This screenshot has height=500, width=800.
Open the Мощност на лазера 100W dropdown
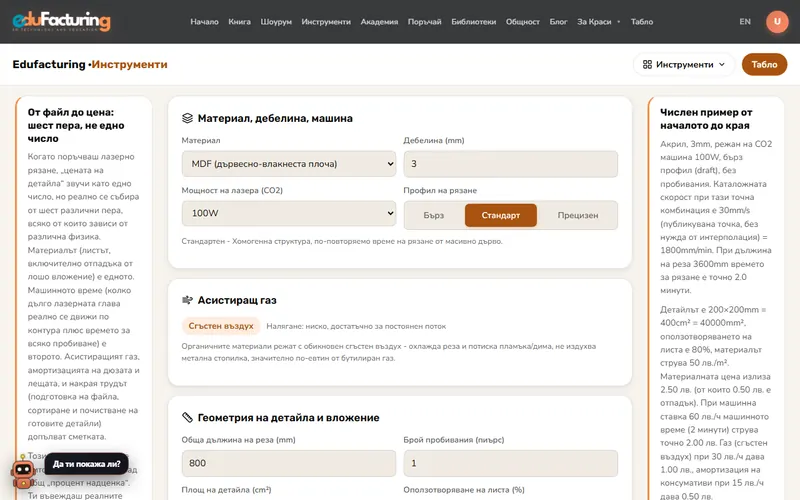click(289, 213)
